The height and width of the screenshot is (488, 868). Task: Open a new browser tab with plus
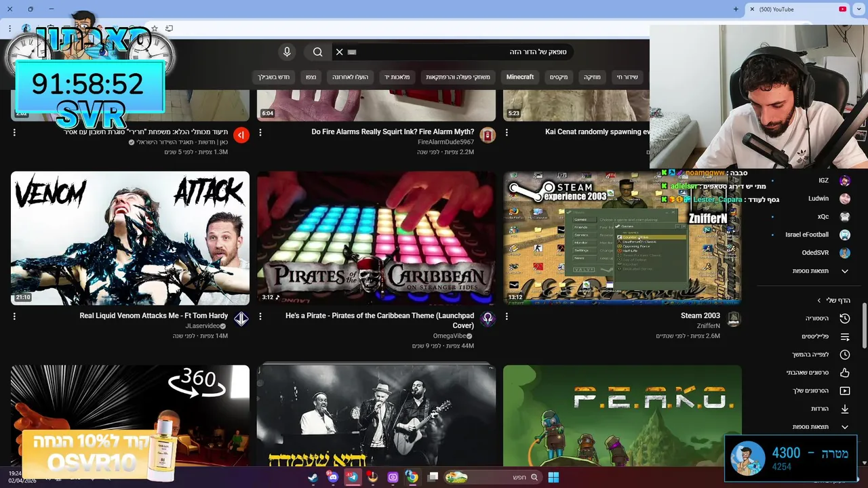[x=736, y=9]
